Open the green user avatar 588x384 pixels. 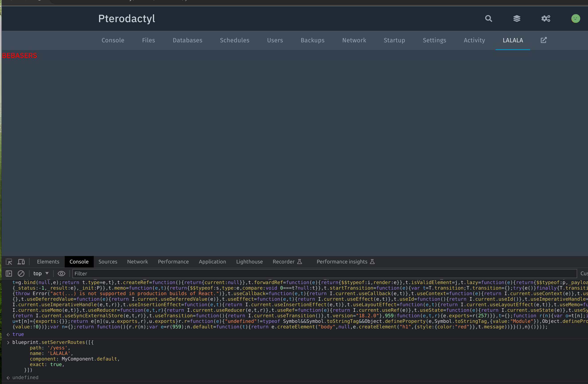tap(576, 19)
